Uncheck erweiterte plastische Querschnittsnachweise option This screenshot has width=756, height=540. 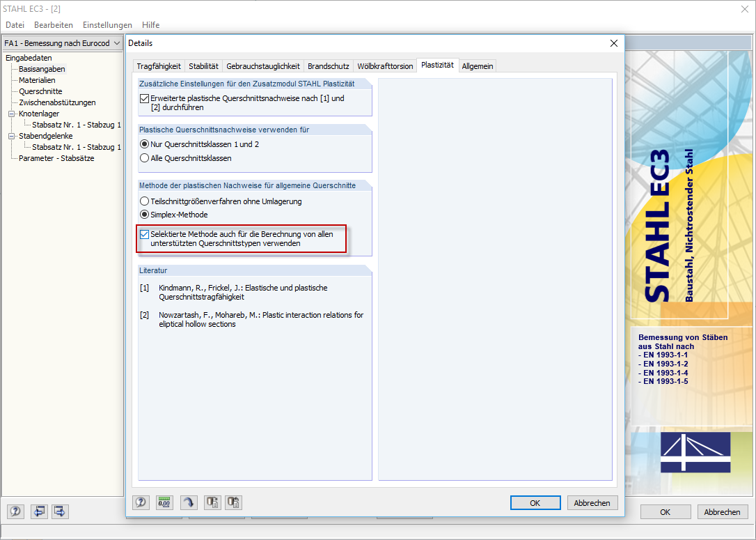(144, 98)
